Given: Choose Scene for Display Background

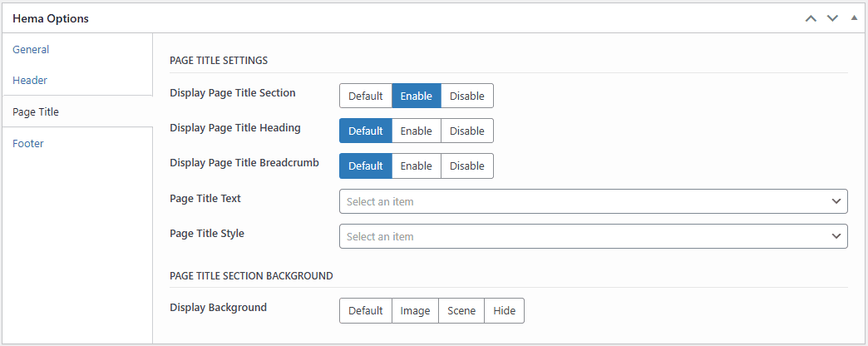Looking at the screenshot, I should (x=461, y=311).
